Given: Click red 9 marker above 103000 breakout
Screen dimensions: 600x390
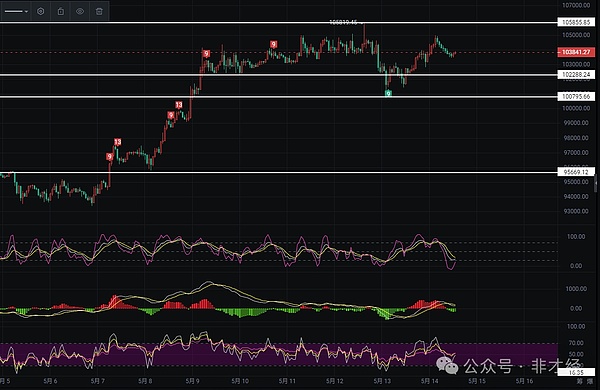Looking at the screenshot, I should pyautogui.click(x=206, y=54).
